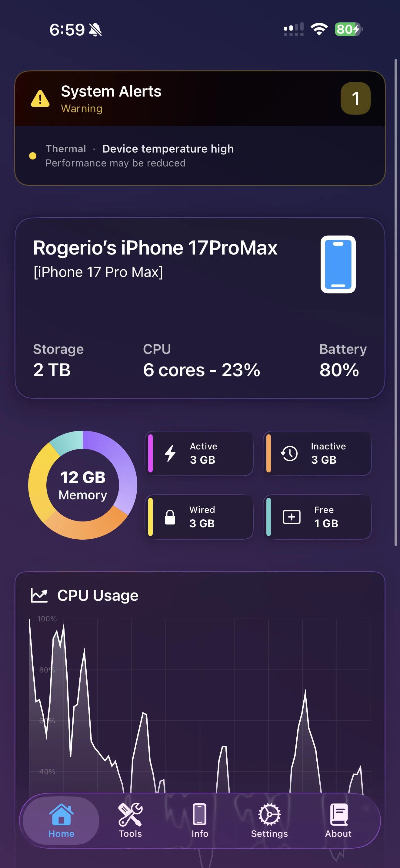Click the warning triangle in System Alerts
Screen dimensions: 400x868
tap(40, 98)
